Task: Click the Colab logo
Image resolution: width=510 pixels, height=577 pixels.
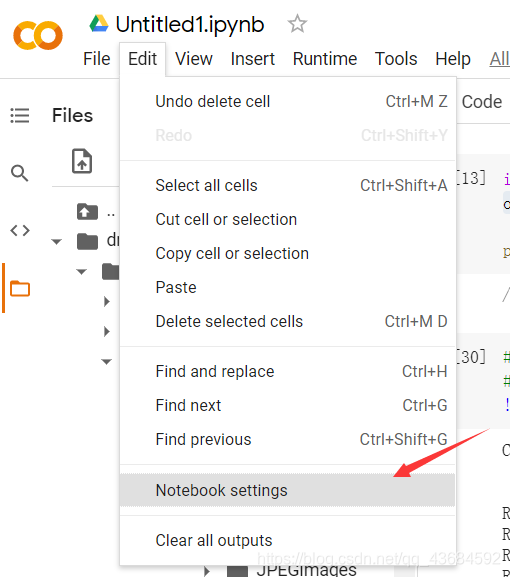Action: click(x=38, y=35)
